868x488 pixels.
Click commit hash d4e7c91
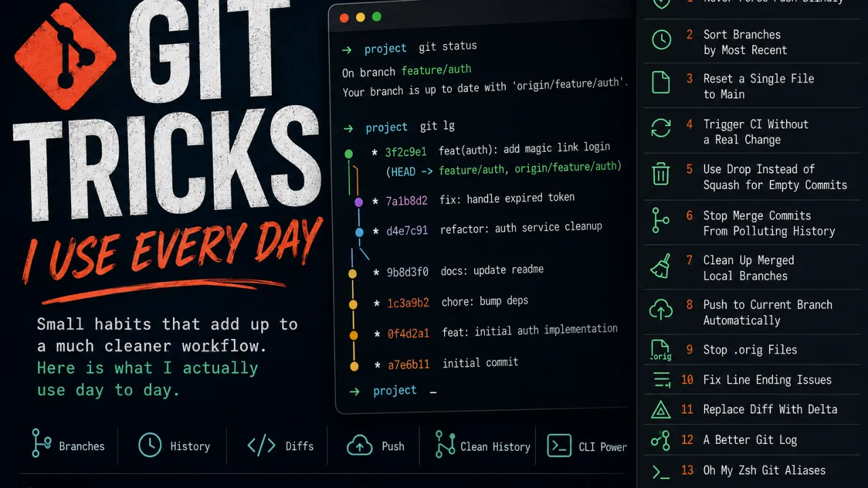(x=407, y=230)
